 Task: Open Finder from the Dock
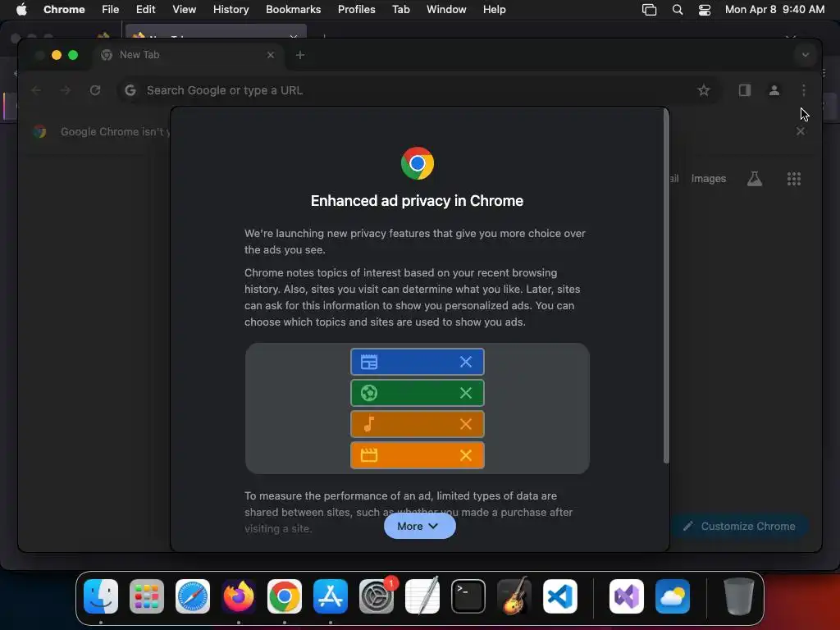coord(101,596)
